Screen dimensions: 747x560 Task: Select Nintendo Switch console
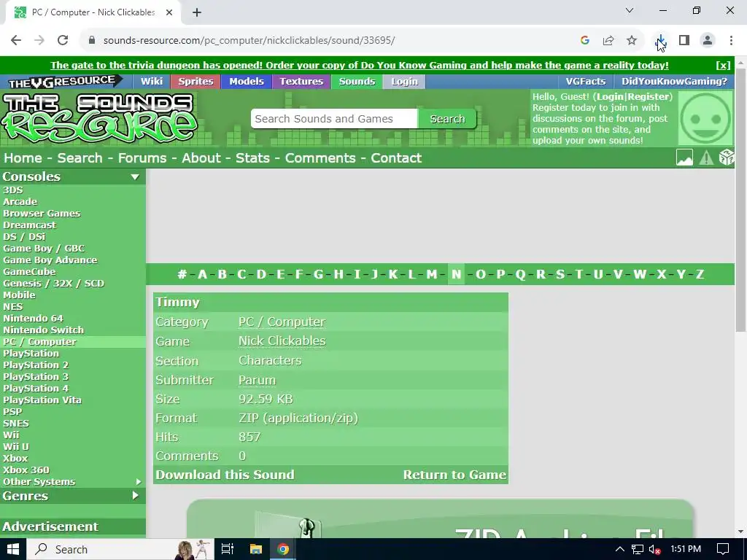[43, 330]
